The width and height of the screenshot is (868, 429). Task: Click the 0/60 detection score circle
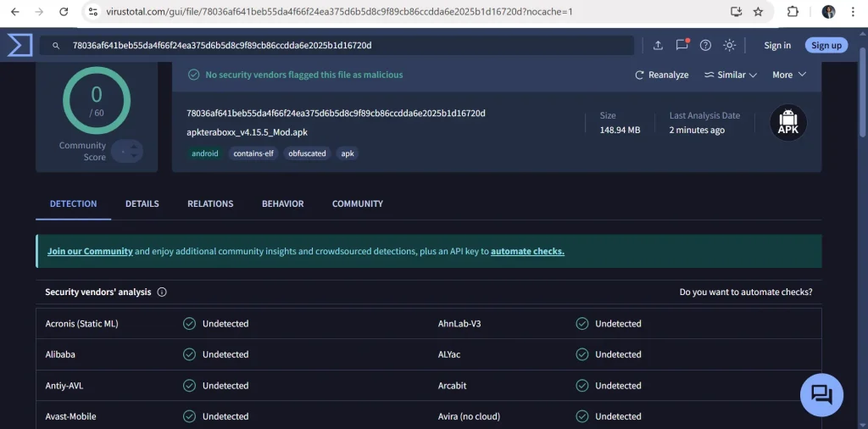point(97,100)
